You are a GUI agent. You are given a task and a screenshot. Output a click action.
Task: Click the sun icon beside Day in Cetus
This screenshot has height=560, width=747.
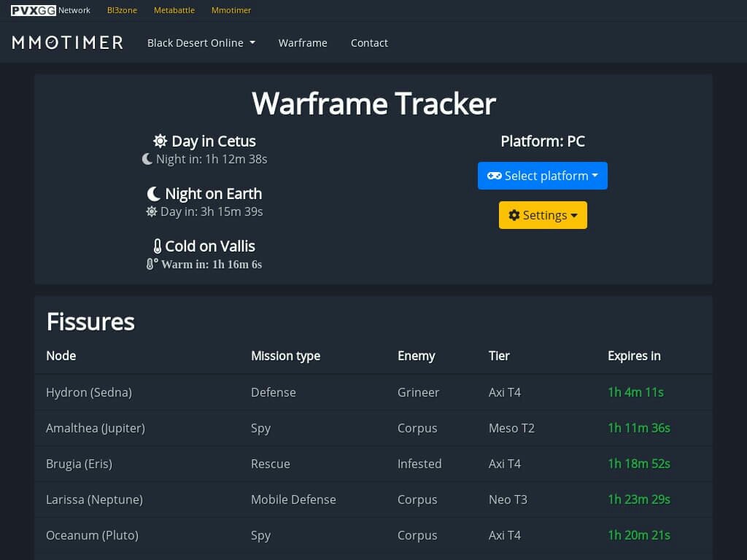click(160, 141)
